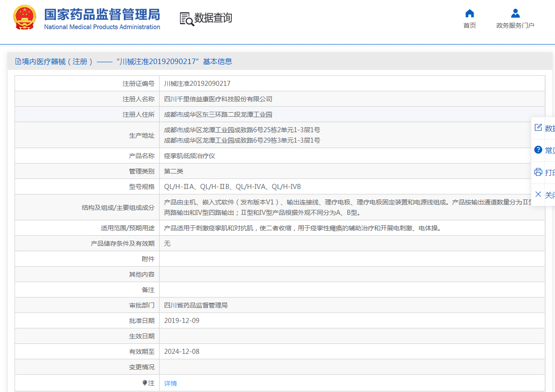This screenshot has height=392, width=555.
Task: Click the 管理类别 label cell
Action: (87, 171)
